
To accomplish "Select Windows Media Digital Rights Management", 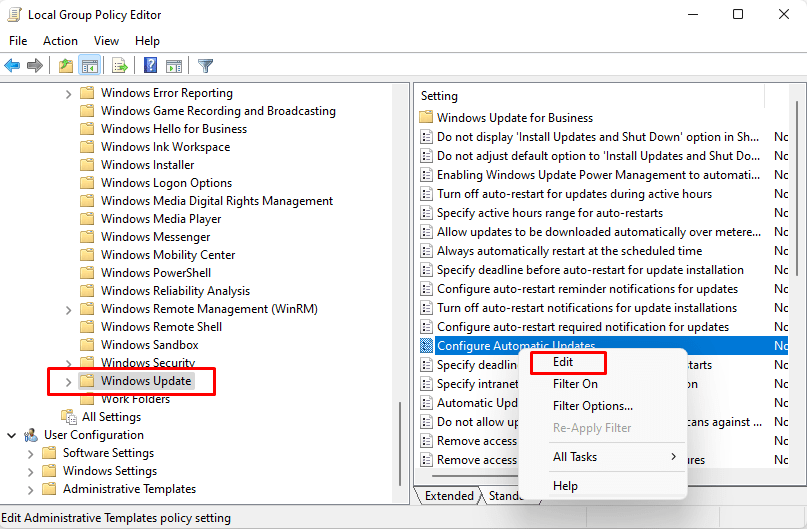I will [x=217, y=201].
